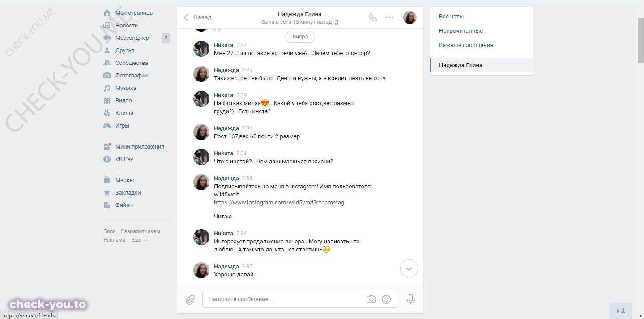Click Надежда avatar at 2:29 message
644x319 pixels.
(201, 74)
